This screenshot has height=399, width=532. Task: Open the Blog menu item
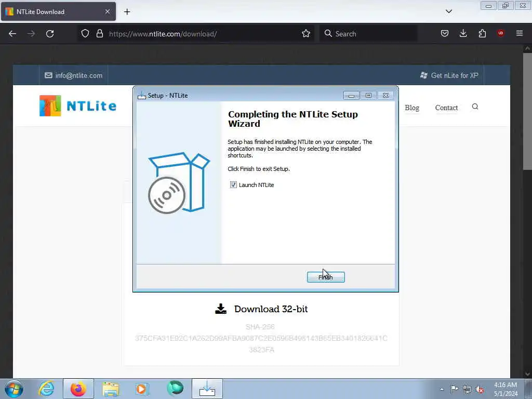(x=412, y=108)
